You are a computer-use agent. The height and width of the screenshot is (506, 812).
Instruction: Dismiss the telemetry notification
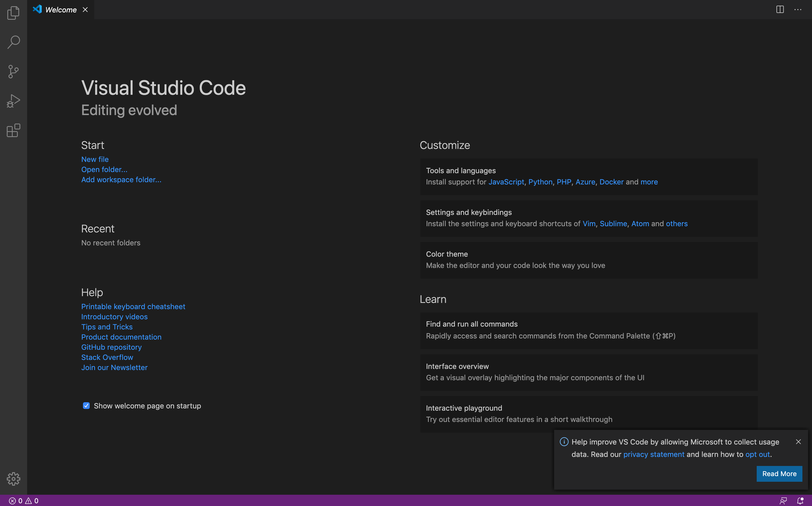(798, 442)
